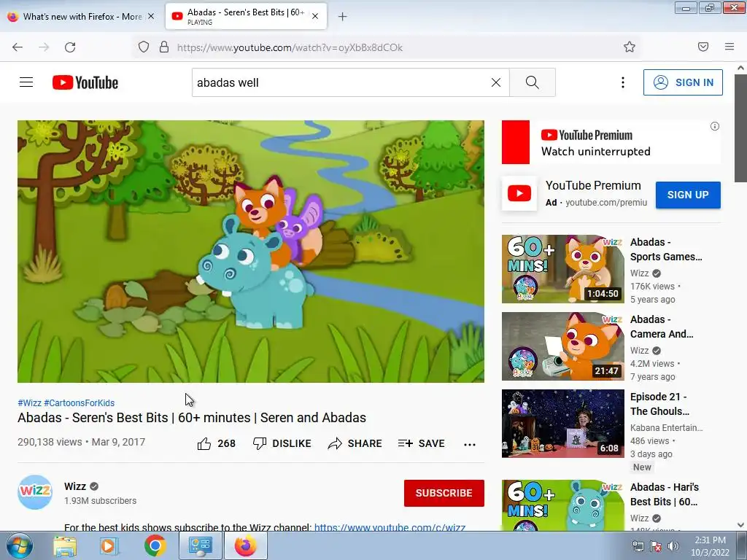Open Windows Explorer from taskbar

click(65, 546)
